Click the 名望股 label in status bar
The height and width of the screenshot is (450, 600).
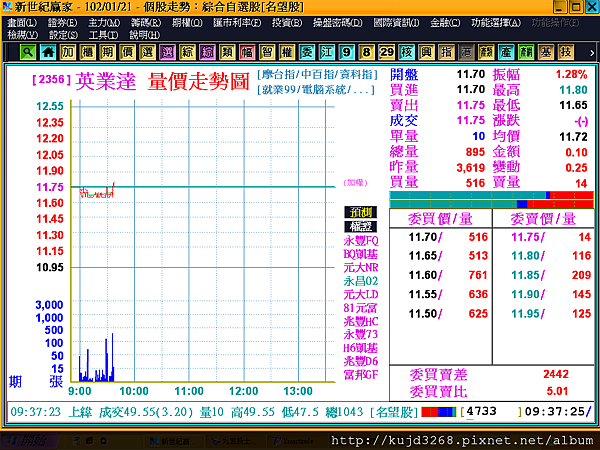[394, 412]
